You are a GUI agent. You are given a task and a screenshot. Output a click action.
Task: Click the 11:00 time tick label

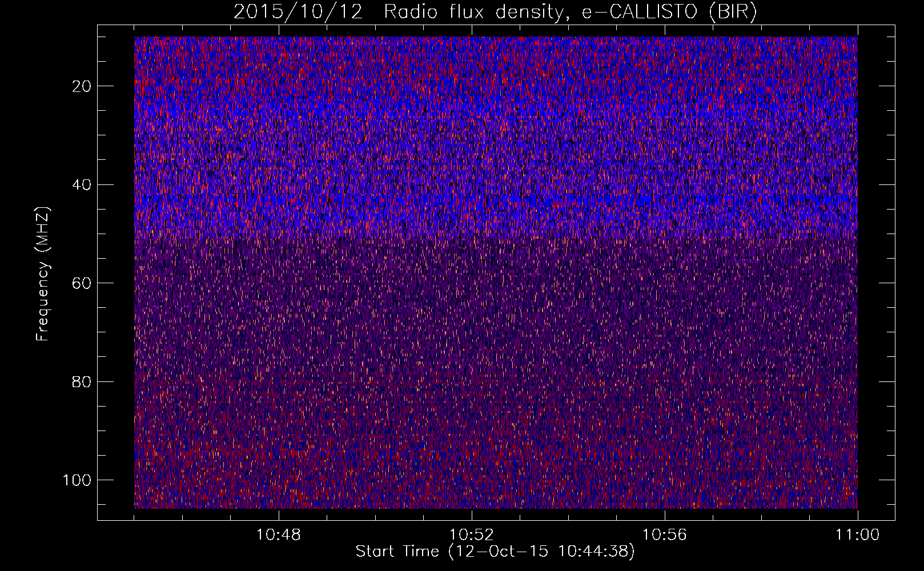click(x=858, y=535)
